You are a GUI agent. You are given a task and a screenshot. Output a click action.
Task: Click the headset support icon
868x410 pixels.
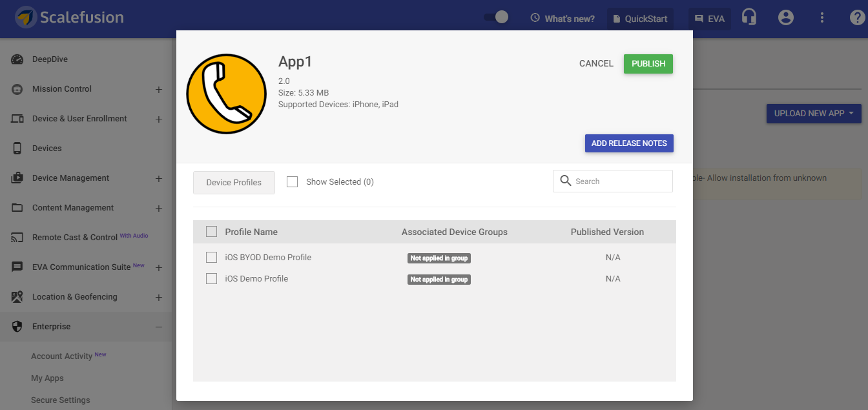click(x=749, y=17)
